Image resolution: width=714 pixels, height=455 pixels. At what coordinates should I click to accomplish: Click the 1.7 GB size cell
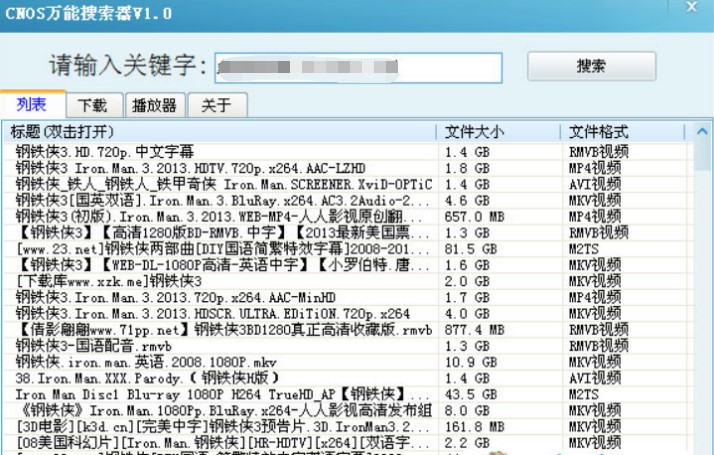click(x=467, y=297)
